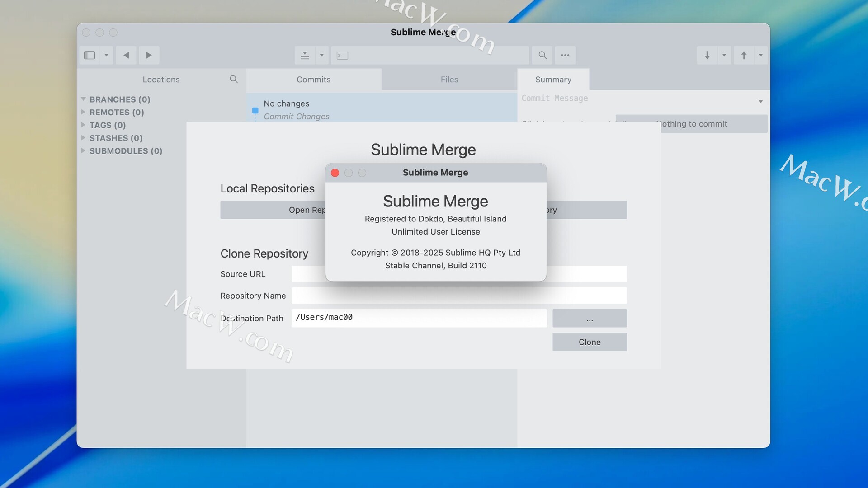This screenshot has height=488, width=868.
Task: Open the three-dots more options button
Action: 565,55
